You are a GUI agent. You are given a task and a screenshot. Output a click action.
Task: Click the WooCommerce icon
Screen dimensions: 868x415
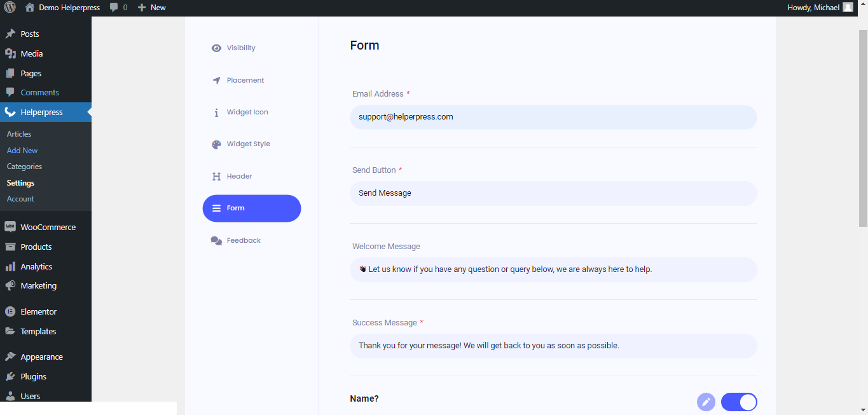(10, 228)
